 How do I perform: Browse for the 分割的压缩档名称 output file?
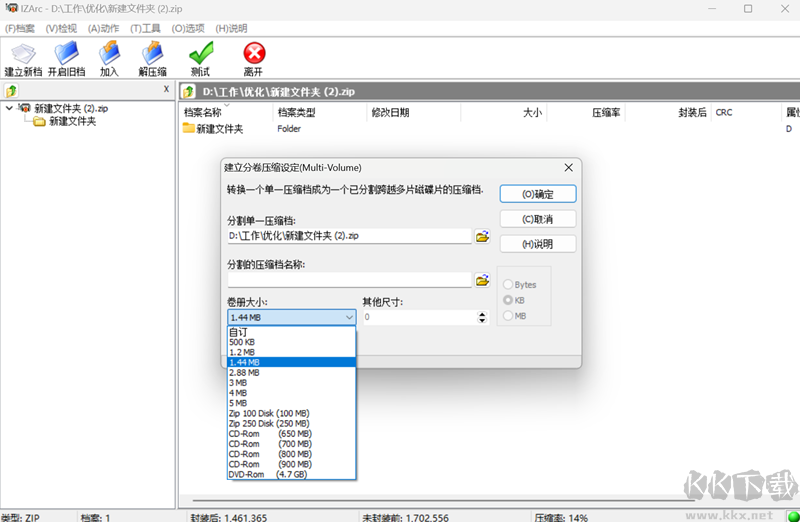[x=482, y=280]
